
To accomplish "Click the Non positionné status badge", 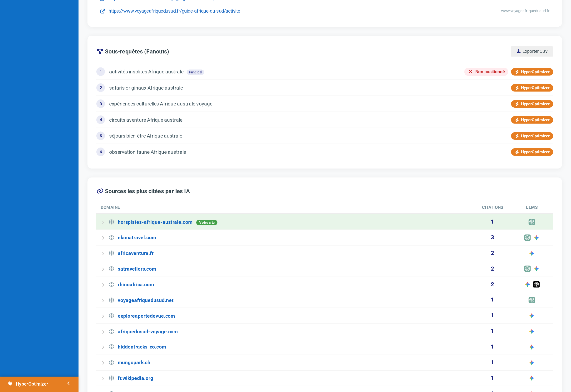I will pyautogui.click(x=486, y=72).
